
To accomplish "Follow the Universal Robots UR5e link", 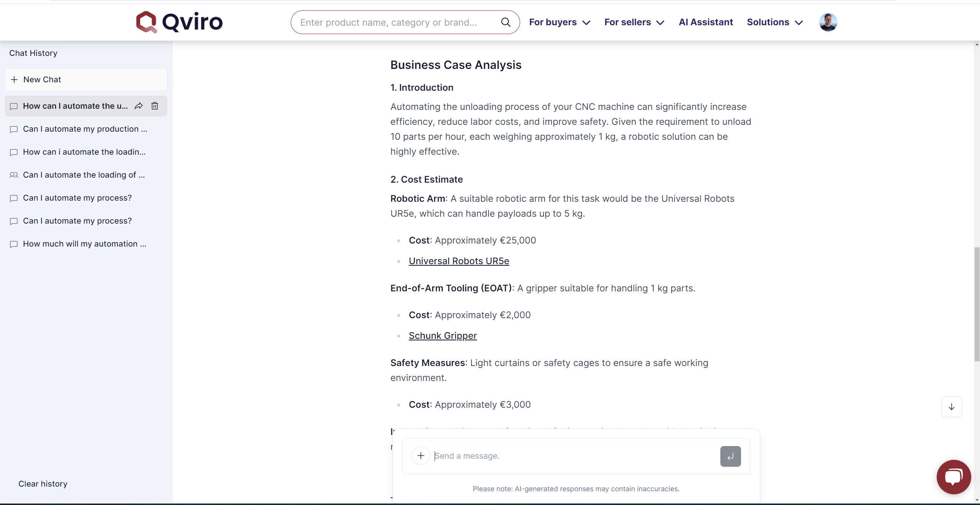I will pos(459,261).
